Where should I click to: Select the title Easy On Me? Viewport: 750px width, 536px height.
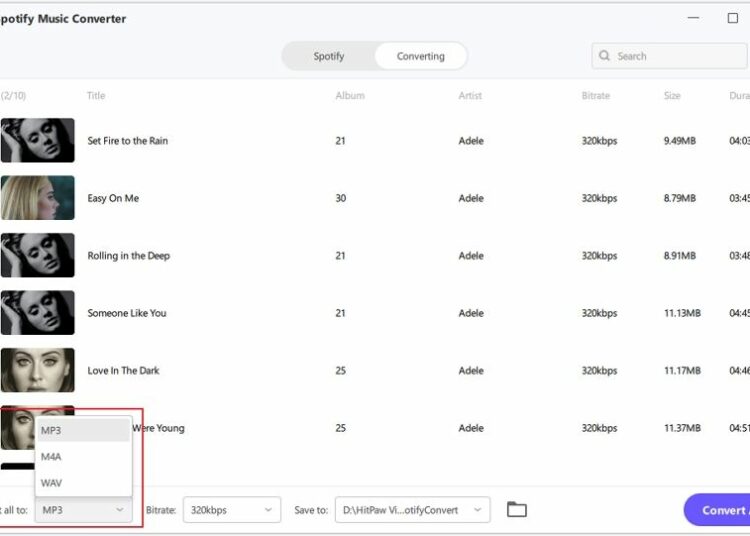coord(113,198)
